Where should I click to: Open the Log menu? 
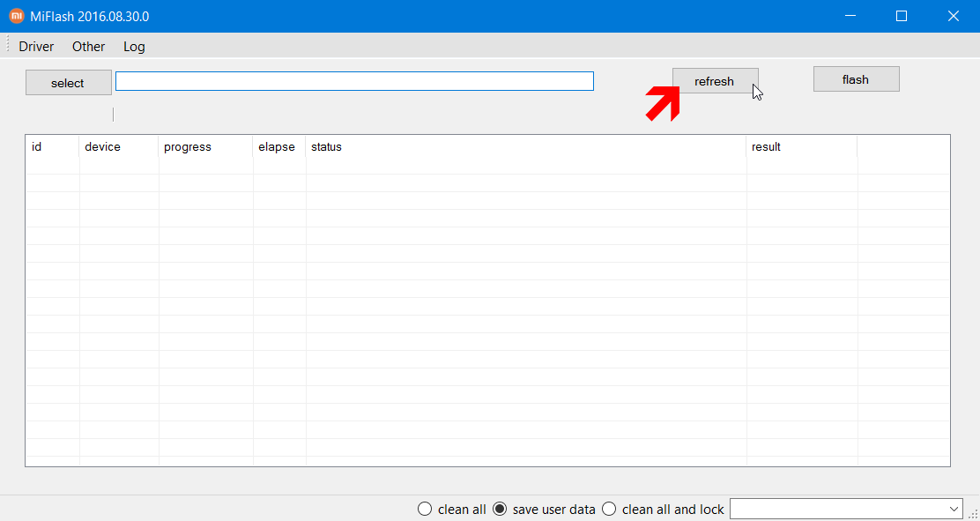pos(134,47)
